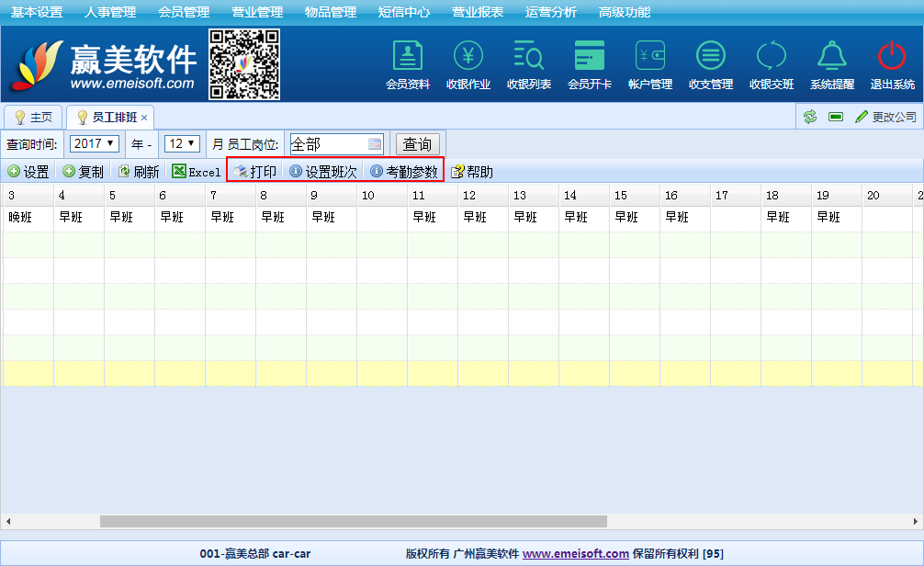Close the 员工排班 tab
Screen dimensions: 924x566
pyautogui.click(x=144, y=118)
